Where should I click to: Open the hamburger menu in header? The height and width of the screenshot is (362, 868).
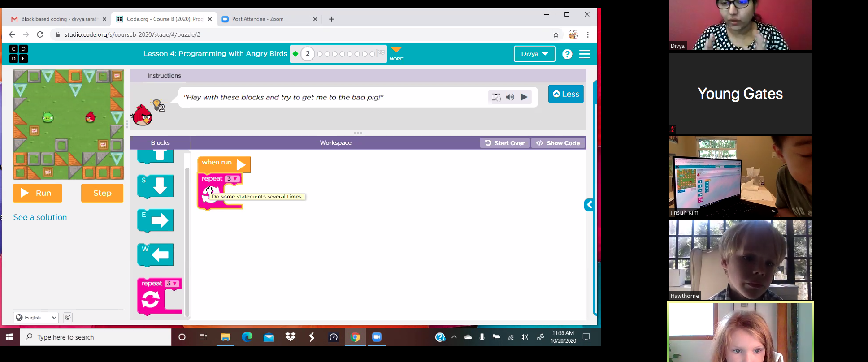tap(585, 54)
